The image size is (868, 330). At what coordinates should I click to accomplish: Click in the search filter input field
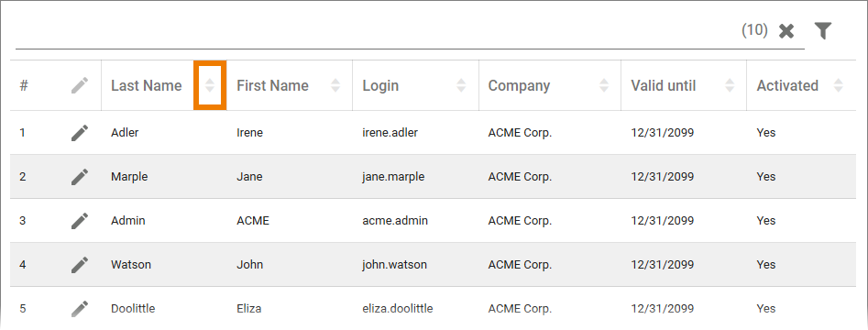click(377, 32)
